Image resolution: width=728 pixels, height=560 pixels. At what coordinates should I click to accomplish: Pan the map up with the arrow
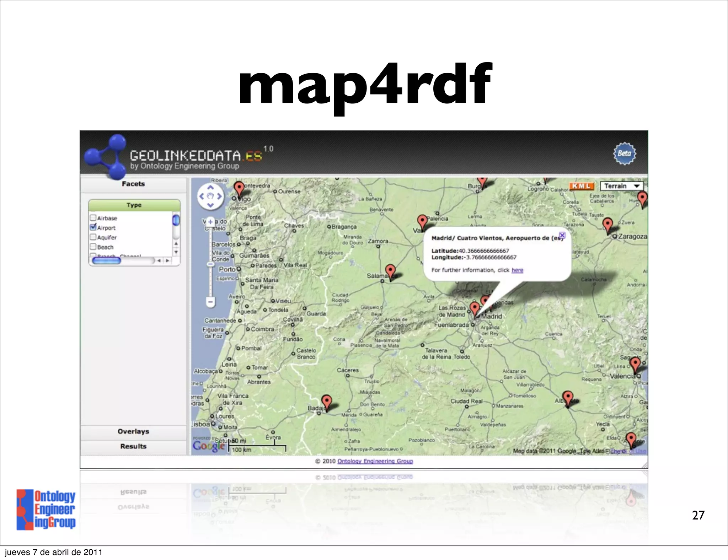(x=210, y=188)
